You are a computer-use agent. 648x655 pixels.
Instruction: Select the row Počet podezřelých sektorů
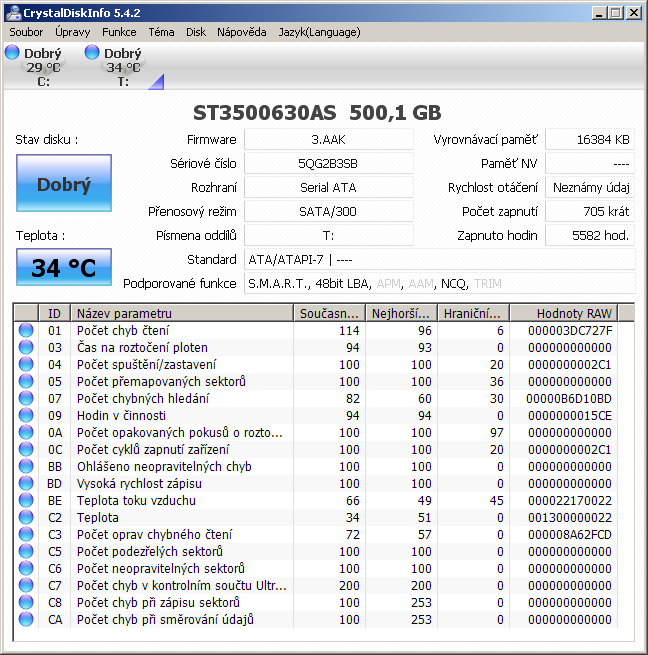316,551
